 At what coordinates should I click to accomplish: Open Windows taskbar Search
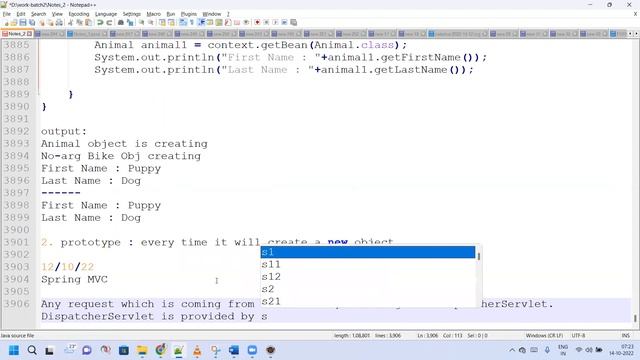coord(32,350)
